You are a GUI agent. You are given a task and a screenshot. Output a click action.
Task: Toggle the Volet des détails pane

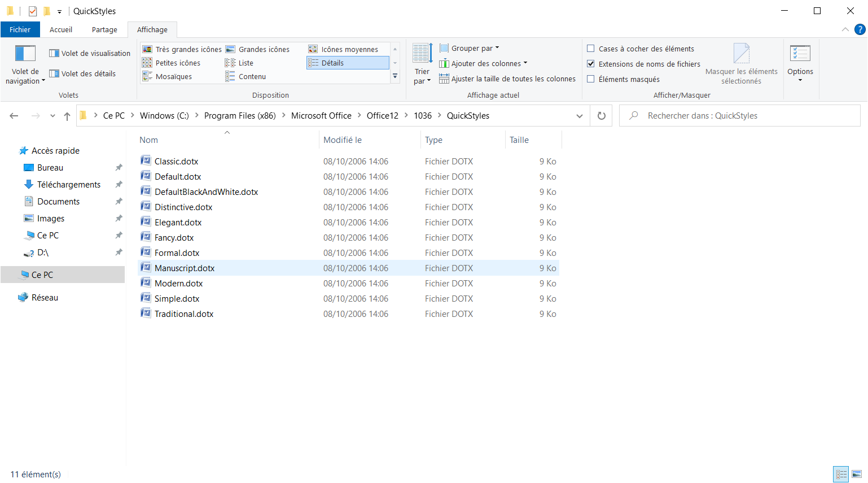[x=82, y=73]
